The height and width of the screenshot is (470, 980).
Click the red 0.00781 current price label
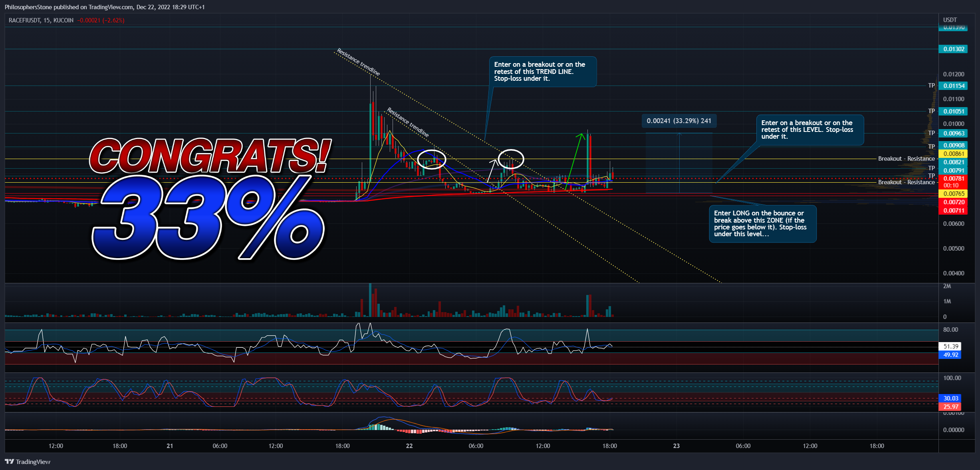tap(954, 179)
